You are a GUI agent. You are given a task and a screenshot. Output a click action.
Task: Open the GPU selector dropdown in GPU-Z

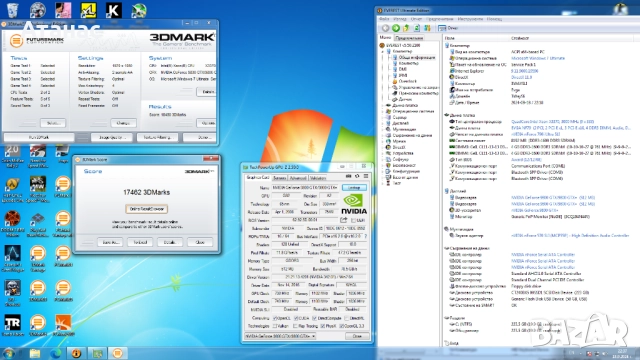tap(280, 336)
